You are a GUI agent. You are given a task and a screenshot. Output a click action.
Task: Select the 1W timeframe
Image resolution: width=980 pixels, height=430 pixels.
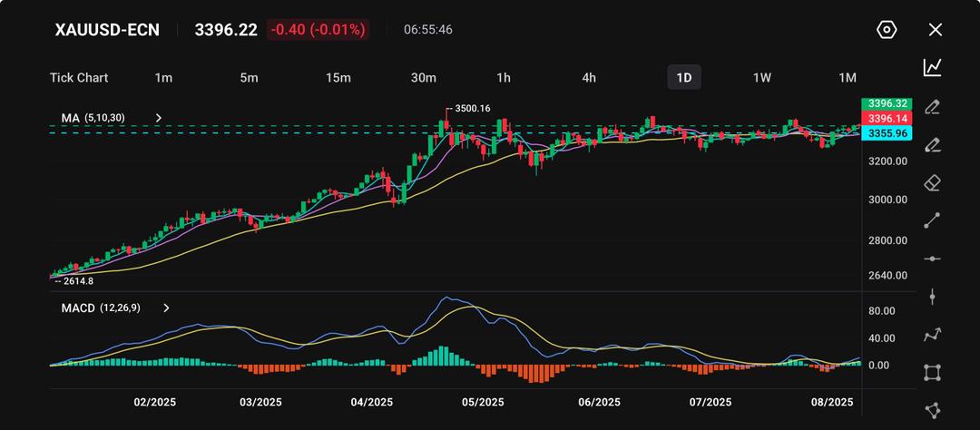point(762,78)
